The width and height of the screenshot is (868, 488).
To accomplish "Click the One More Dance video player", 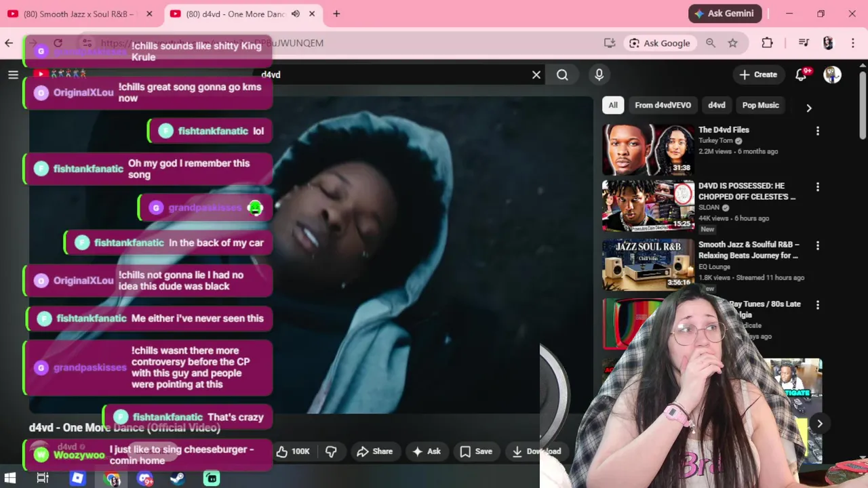I will pos(311,254).
